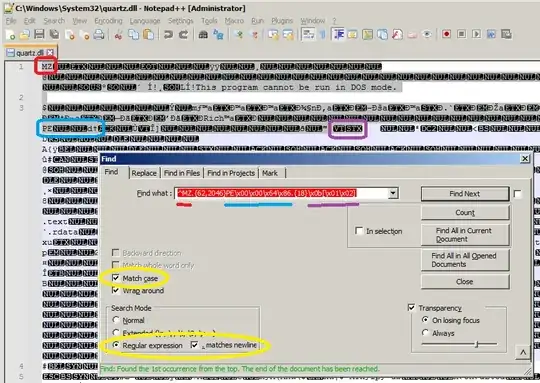Print the document using the printer icon
The height and width of the screenshot is (383, 540).
click(x=99, y=34)
